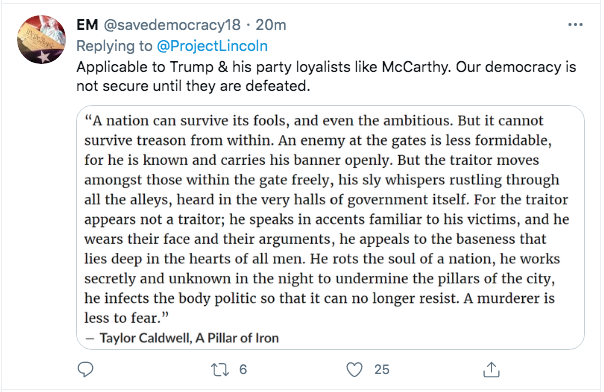This screenshot has height=392, width=604.
Task: Open the @savedemocracy18 handle
Action: (x=172, y=25)
